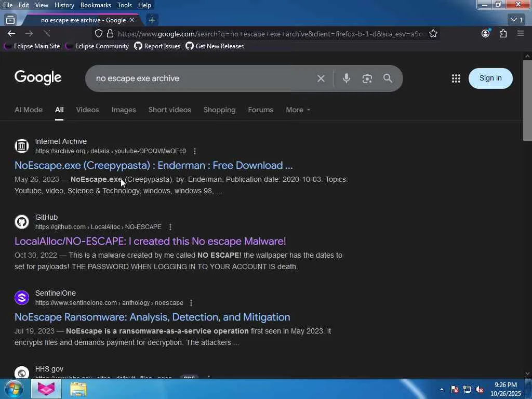Go back with the browser back arrow

(x=11, y=33)
